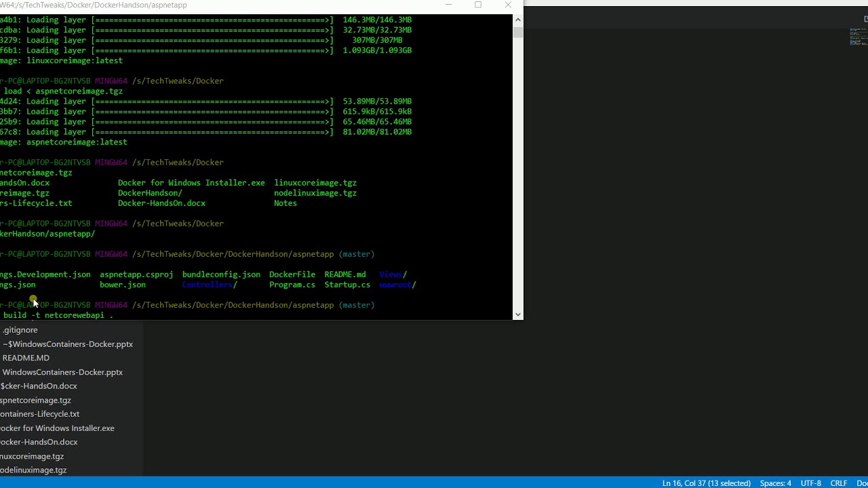Select WindowsContainers-Docker.pptx in the file list

(x=62, y=372)
